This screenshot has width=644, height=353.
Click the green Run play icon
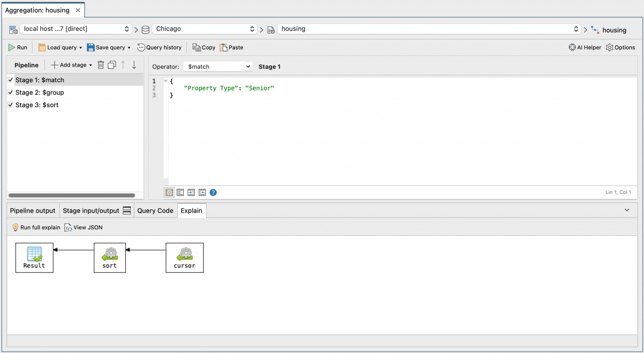pos(12,47)
